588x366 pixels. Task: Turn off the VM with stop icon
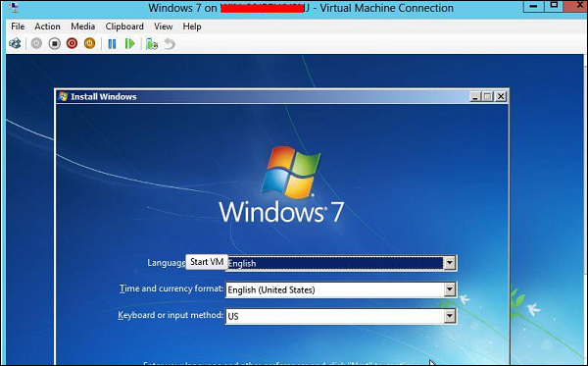click(x=54, y=43)
